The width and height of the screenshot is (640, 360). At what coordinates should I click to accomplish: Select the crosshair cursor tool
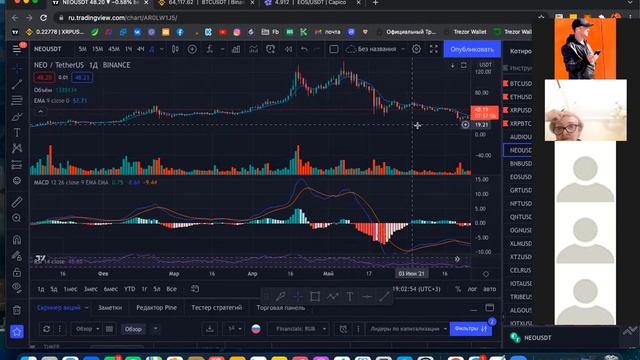[x=17, y=68]
